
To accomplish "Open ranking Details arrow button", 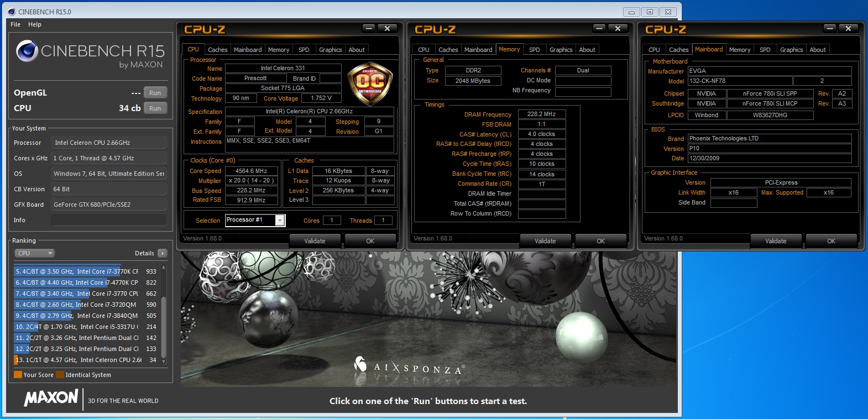I will 162,253.
